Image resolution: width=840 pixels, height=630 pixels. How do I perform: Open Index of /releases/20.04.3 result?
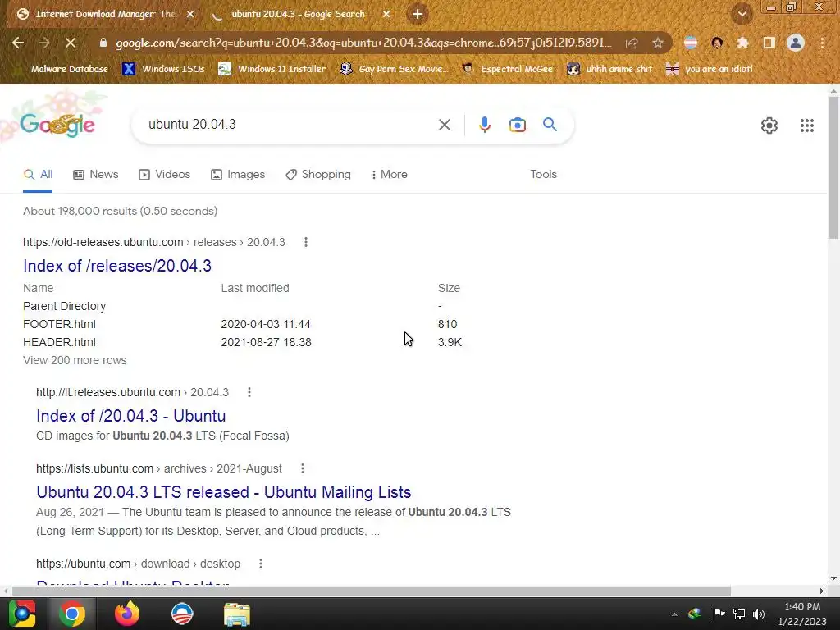[117, 266]
